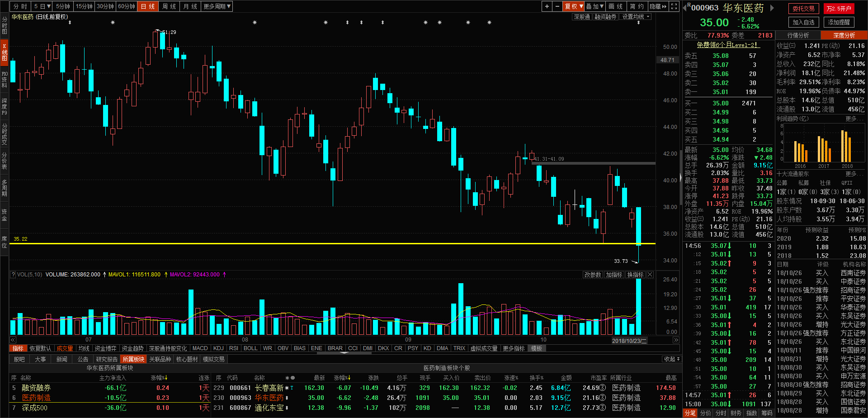This screenshot has width=868, height=418.
Task: Go to next stock arrow
Action: (x=772, y=8)
